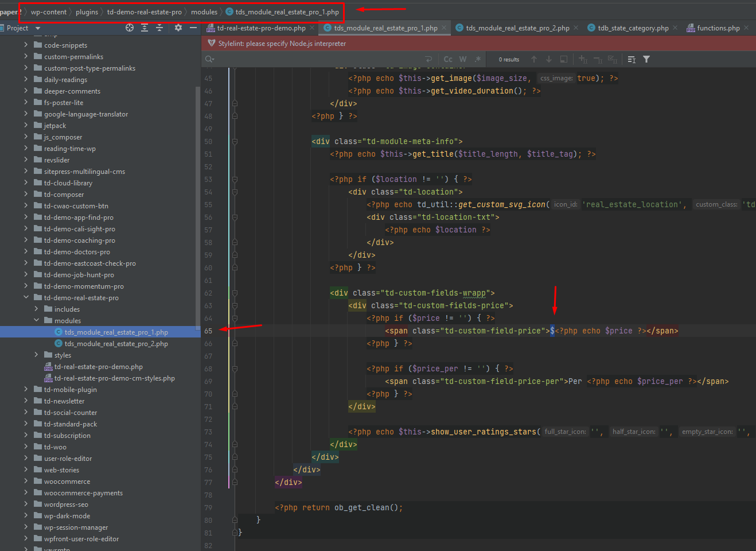756x551 pixels.
Task: Collapse the td-demo-real-estate-pro folder
Action: (26, 297)
